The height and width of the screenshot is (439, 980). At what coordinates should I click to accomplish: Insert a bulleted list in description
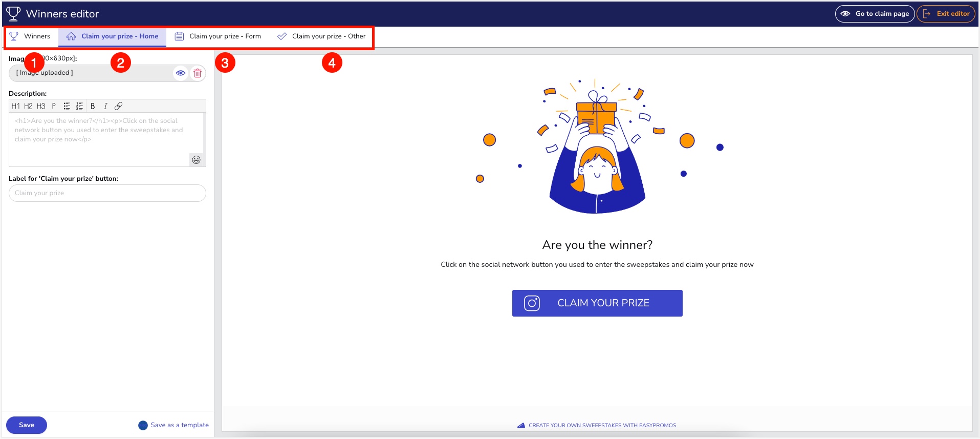(67, 106)
